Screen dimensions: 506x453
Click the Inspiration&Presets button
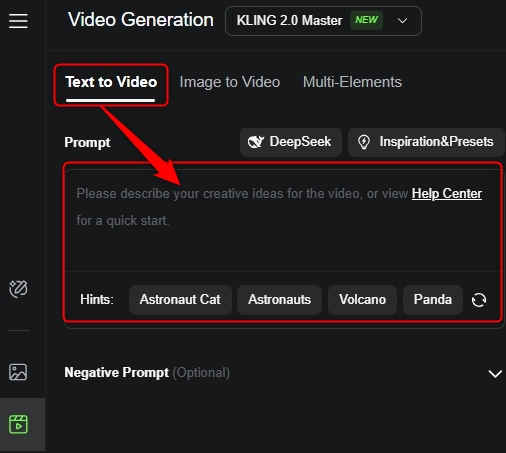pos(426,142)
